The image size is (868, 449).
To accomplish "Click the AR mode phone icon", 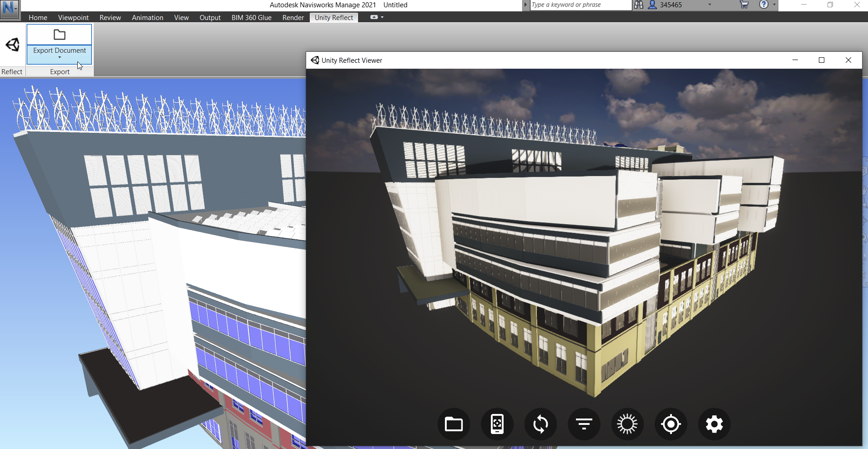I will [x=497, y=424].
